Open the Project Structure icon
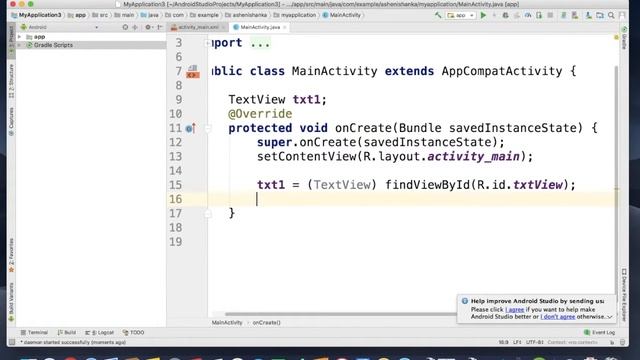 pyautogui.click(x=600, y=15)
